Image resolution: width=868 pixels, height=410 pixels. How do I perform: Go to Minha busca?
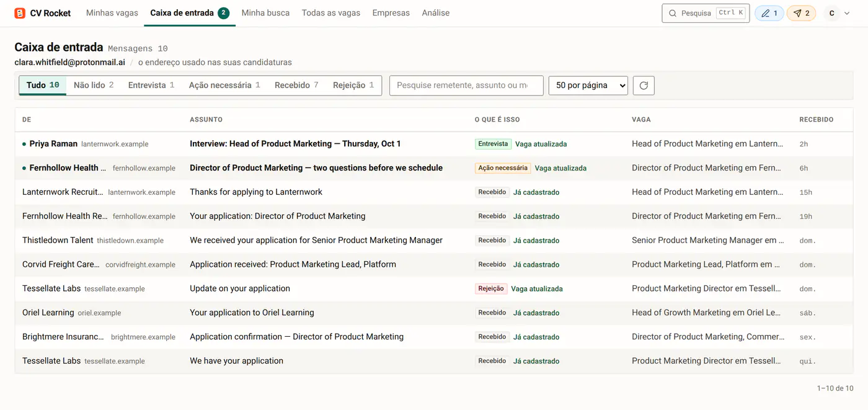[x=265, y=13]
